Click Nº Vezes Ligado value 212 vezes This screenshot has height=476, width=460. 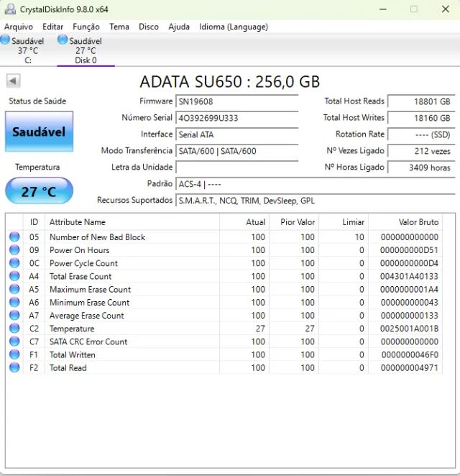pyautogui.click(x=421, y=151)
